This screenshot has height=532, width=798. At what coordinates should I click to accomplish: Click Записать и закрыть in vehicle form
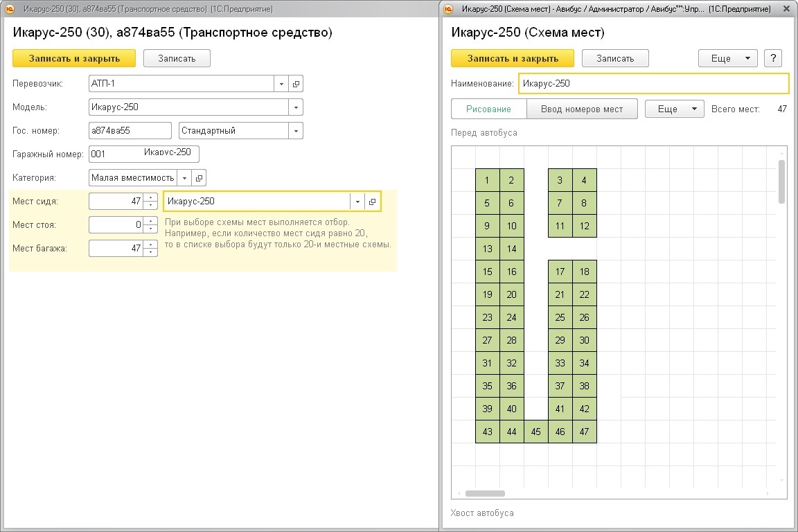(74, 58)
